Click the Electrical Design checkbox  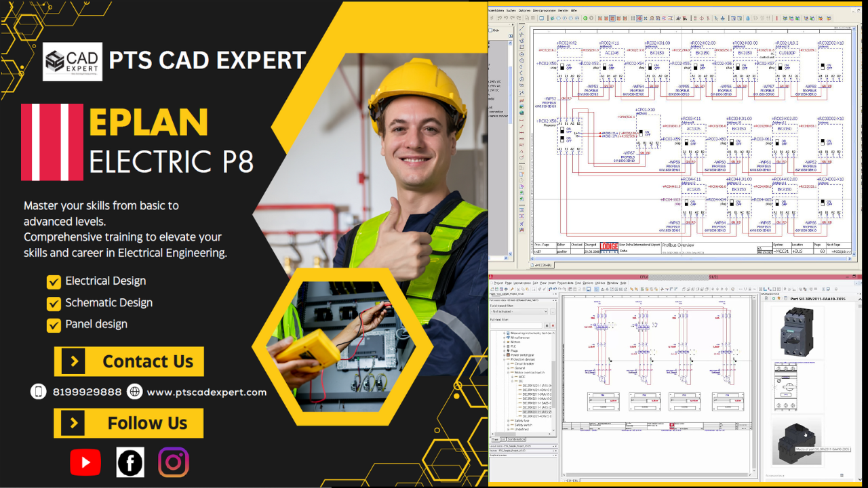[54, 281]
